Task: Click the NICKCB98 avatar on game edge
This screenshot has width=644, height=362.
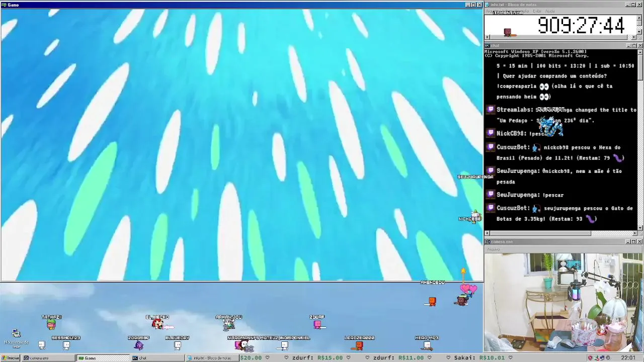Action: pos(475,216)
